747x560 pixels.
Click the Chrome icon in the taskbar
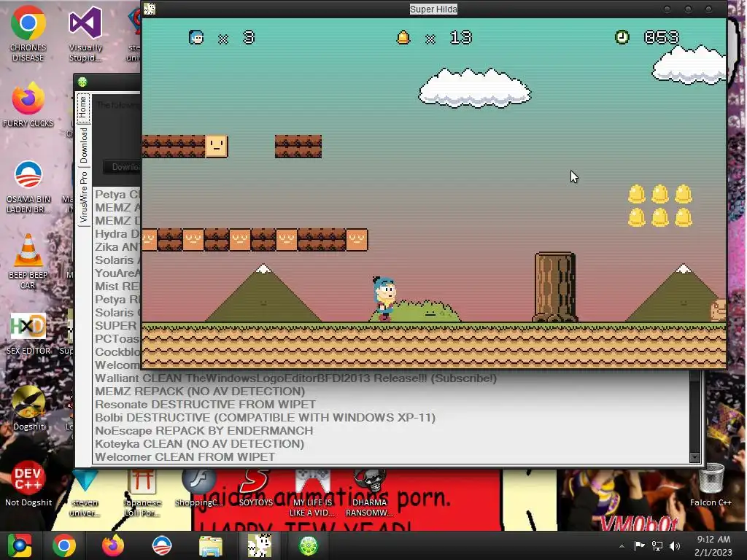(64, 545)
